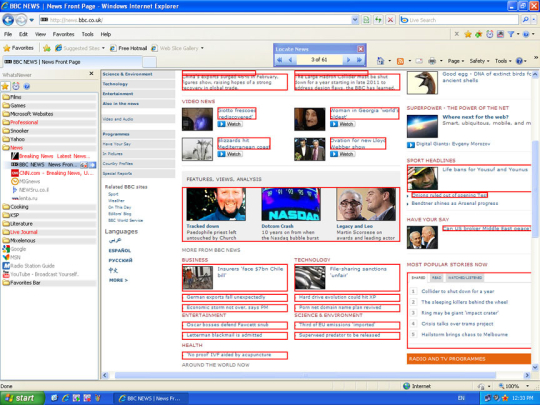The image size is (540, 405).
Task: Open the Help menu in the menu bar
Action: tap(106, 34)
